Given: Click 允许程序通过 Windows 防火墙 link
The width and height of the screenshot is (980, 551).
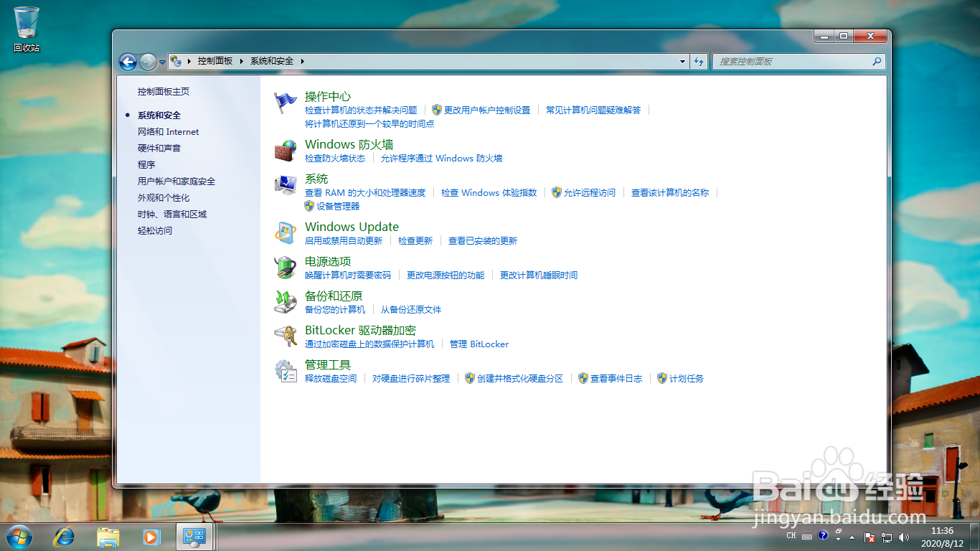Looking at the screenshot, I should [441, 159].
